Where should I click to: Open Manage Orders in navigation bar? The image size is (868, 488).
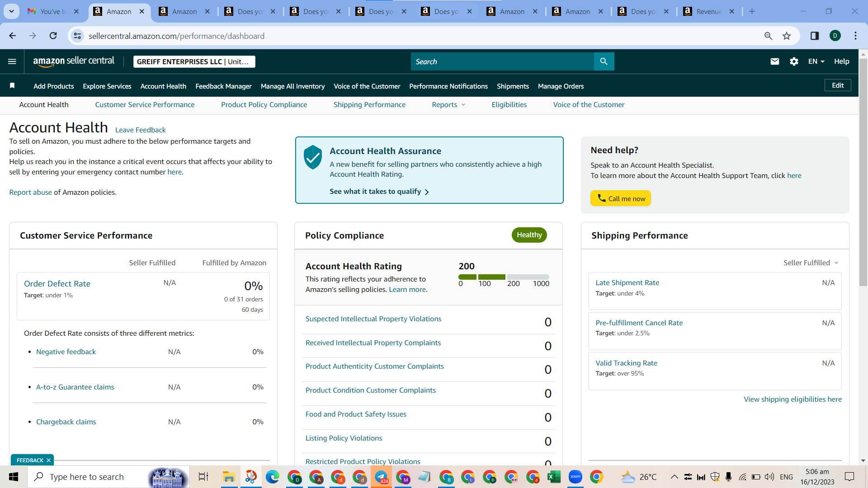point(561,86)
